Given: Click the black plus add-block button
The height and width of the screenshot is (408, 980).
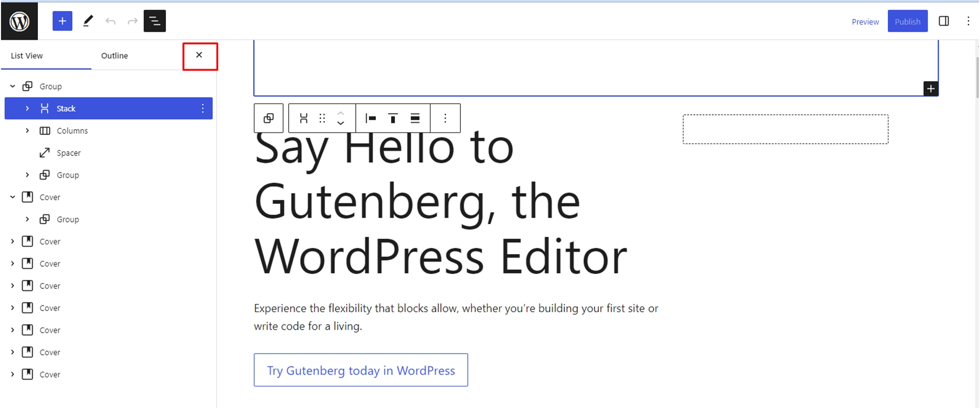Looking at the screenshot, I should pyautogui.click(x=931, y=89).
